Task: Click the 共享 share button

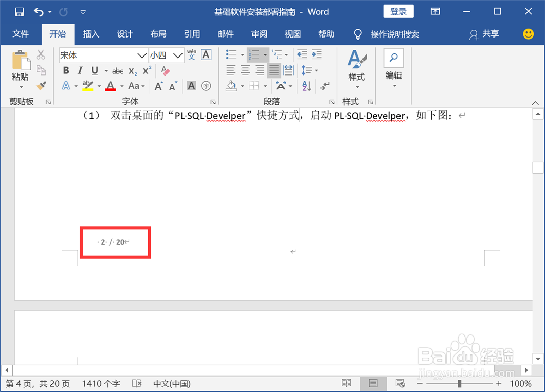Action: (484, 34)
